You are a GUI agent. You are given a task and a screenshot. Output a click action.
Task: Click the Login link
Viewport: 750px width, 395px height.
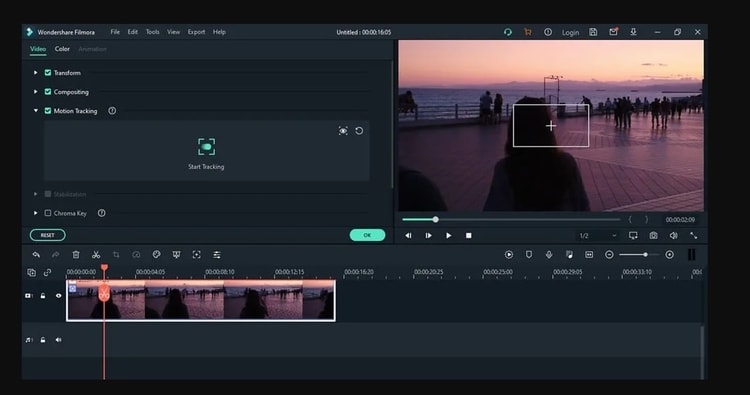570,33
